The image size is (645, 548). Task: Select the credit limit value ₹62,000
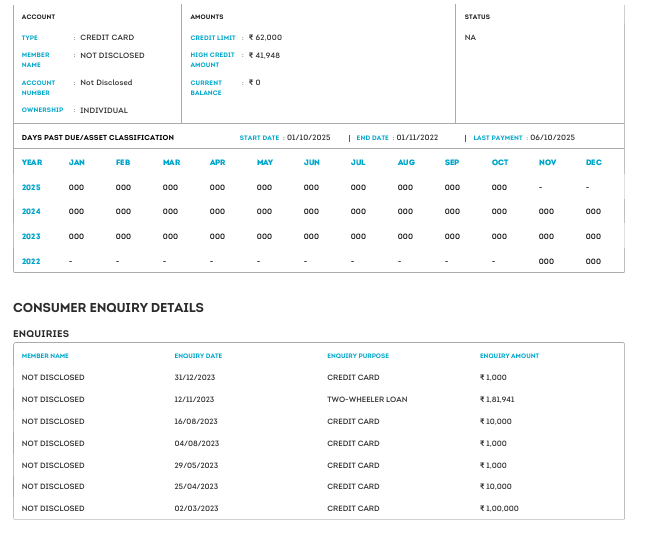tap(265, 37)
